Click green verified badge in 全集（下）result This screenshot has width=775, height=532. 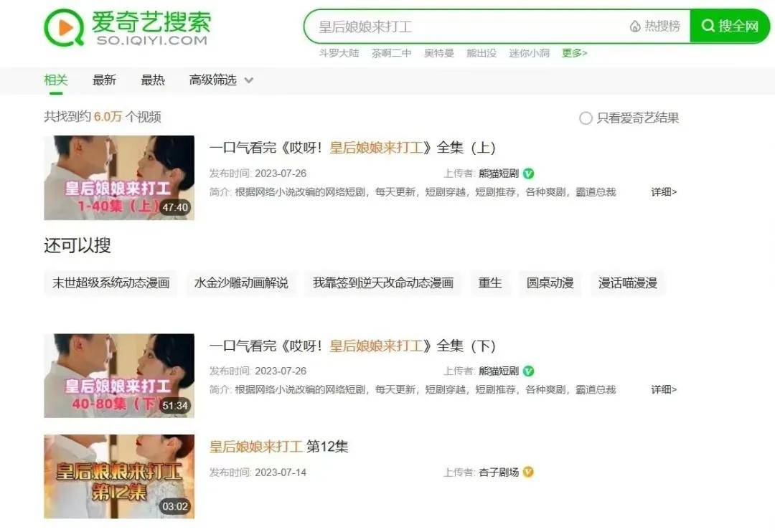click(528, 371)
